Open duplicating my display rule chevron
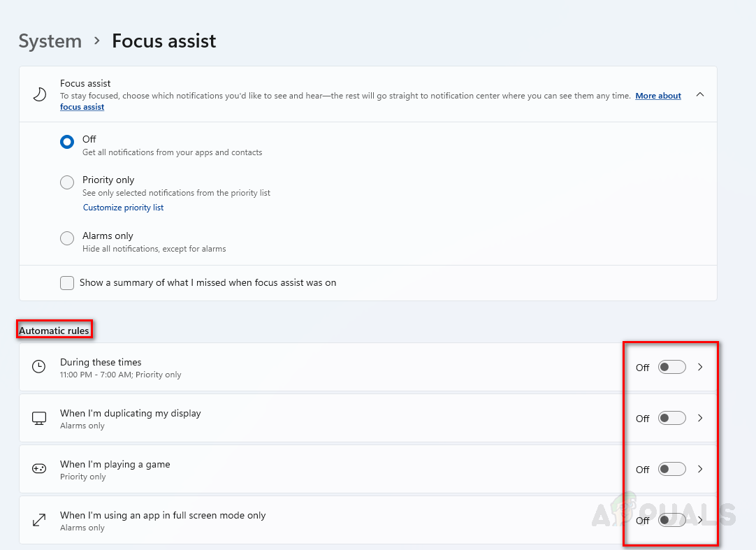 701,418
